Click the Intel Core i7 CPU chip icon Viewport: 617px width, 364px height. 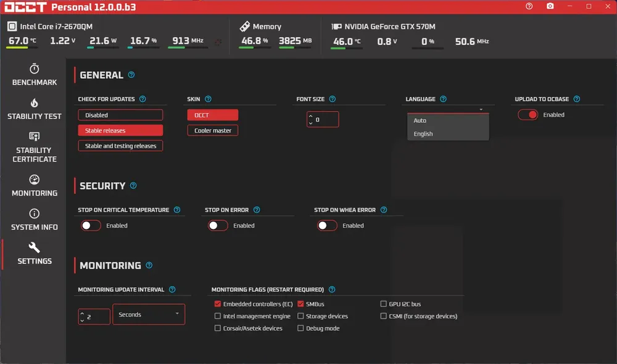click(12, 27)
